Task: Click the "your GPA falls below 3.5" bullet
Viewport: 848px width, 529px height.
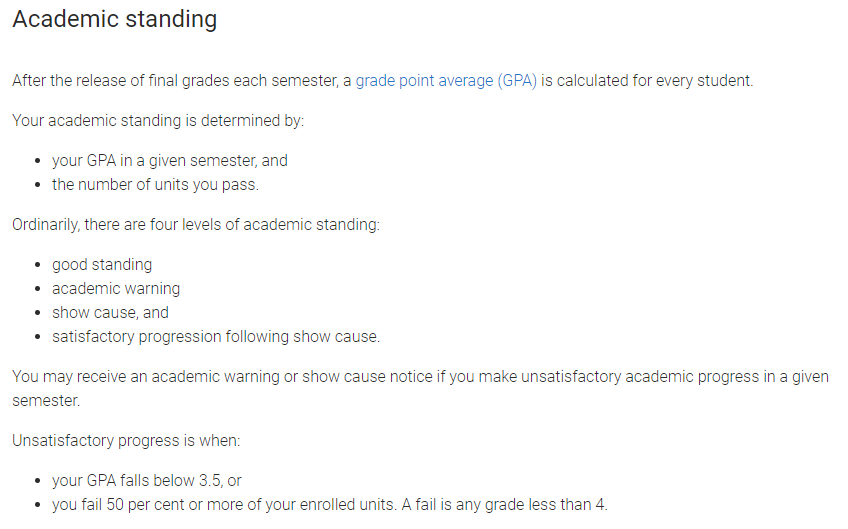Action: [147, 480]
